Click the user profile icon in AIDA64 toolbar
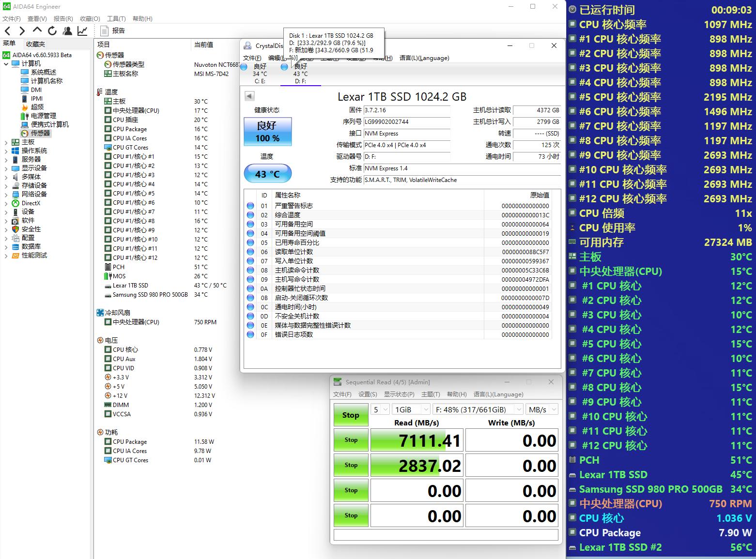 pos(67,30)
